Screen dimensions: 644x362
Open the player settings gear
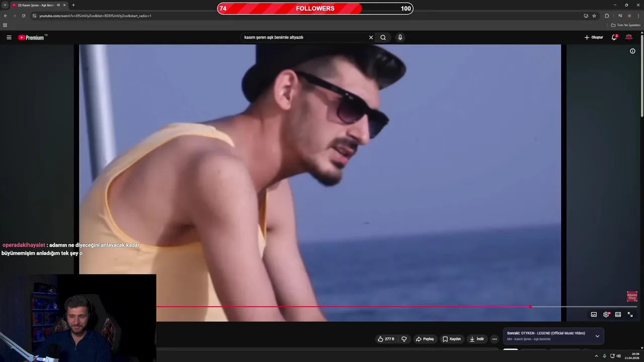606,314
